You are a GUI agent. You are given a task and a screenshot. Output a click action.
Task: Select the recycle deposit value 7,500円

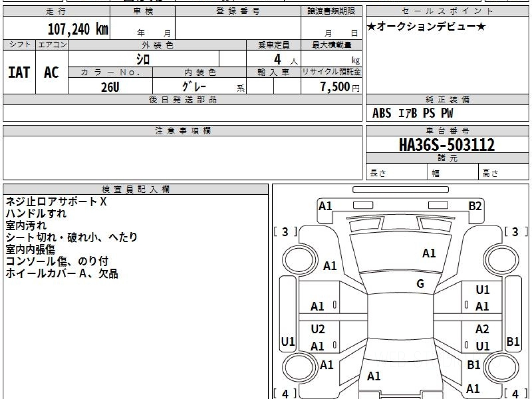340,87
